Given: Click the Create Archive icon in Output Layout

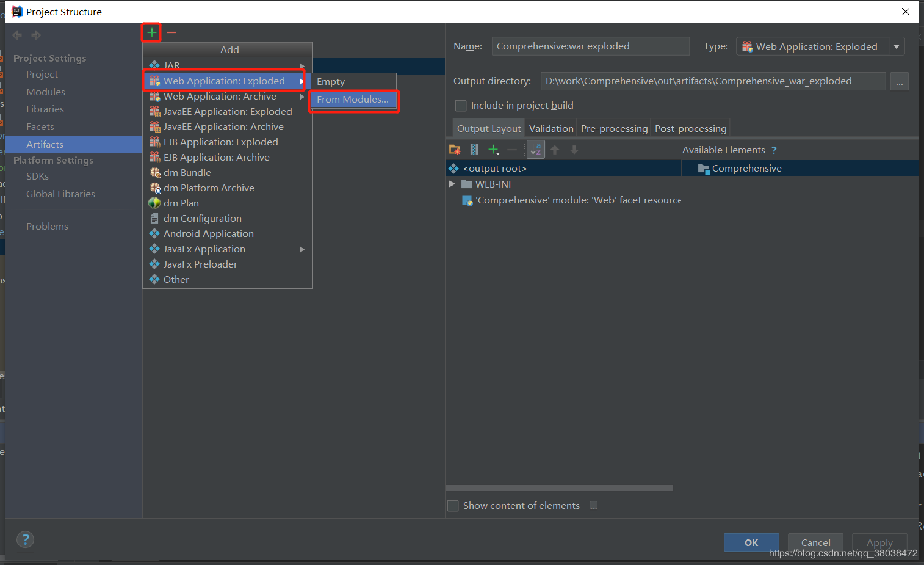Looking at the screenshot, I should pos(474,150).
